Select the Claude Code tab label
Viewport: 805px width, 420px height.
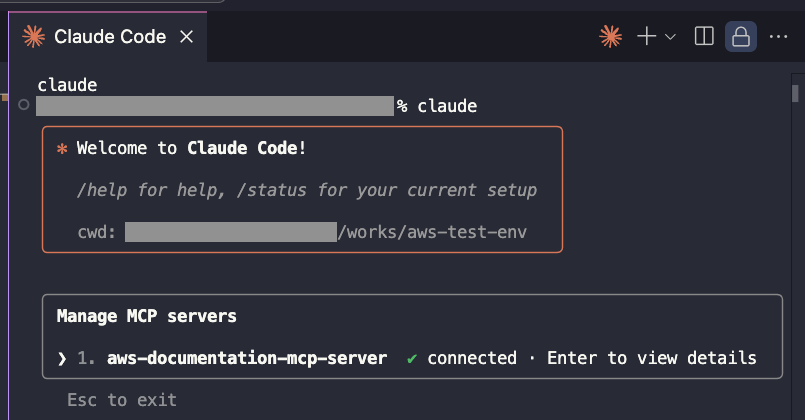pyautogui.click(x=110, y=36)
